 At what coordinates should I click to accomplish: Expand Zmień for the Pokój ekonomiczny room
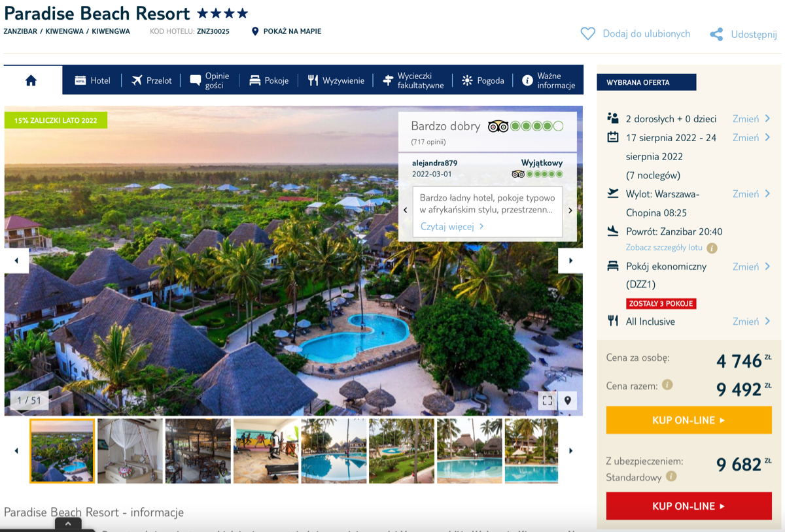pos(751,266)
